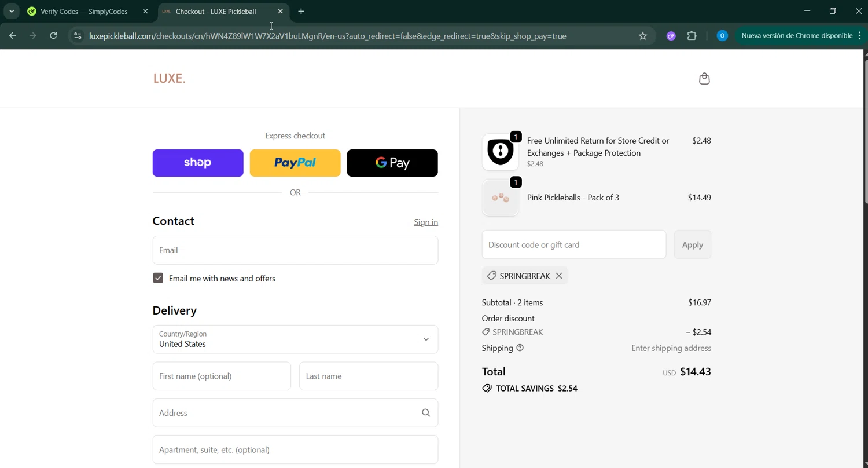This screenshot has width=868, height=468.
Task: Focus the Address input field
Action: click(295, 413)
